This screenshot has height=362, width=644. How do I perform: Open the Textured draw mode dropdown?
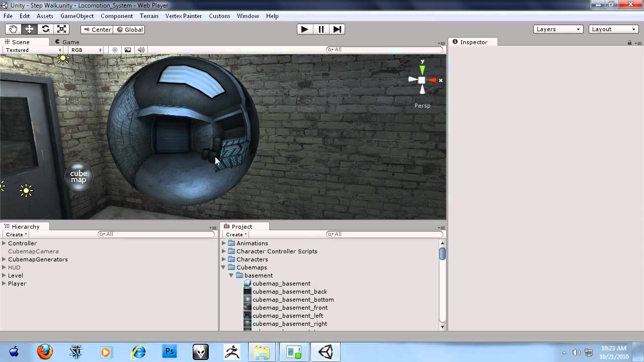click(x=33, y=50)
